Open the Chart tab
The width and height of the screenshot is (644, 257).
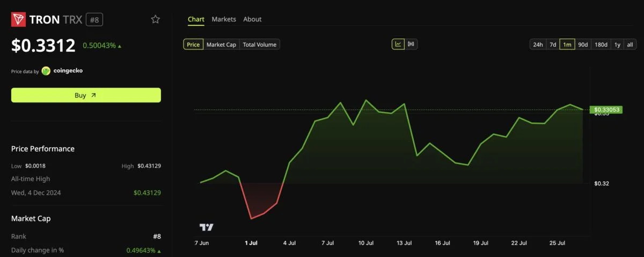(196, 19)
